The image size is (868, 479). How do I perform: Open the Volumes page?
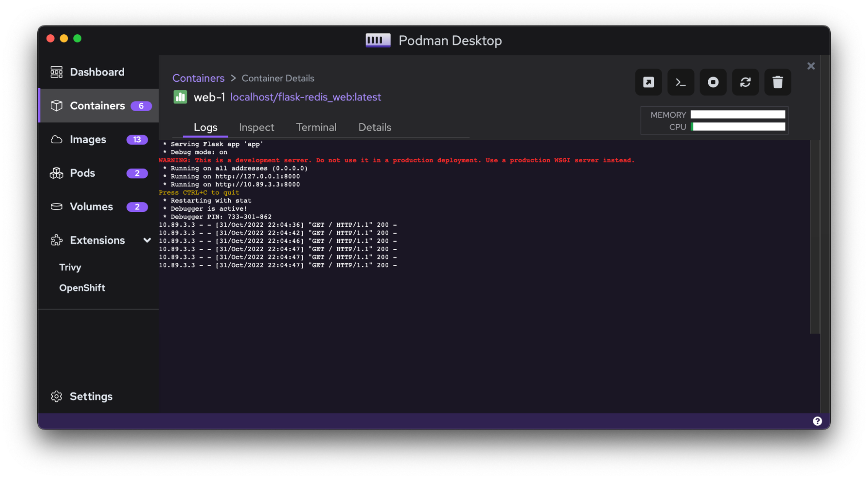coord(99,207)
